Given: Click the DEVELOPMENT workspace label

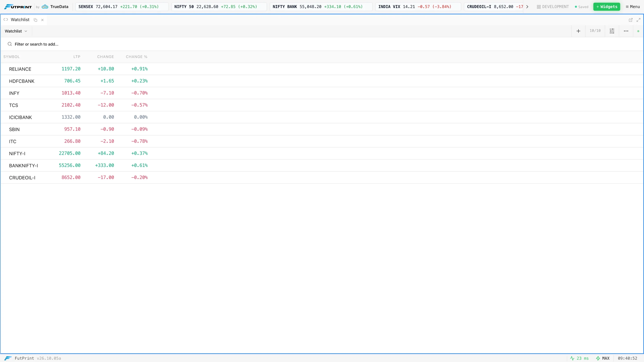Looking at the screenshot, I should [555, 7].
